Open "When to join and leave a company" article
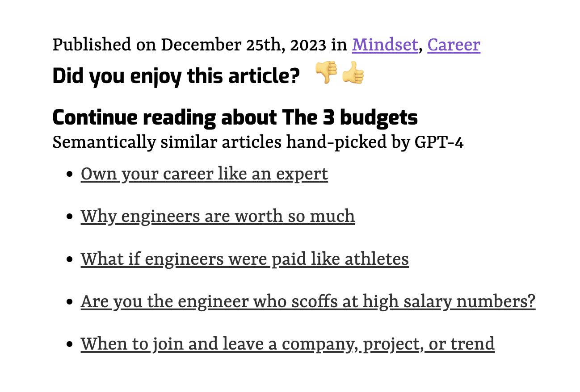The image size is (580, 392). [x=288, y=344]
